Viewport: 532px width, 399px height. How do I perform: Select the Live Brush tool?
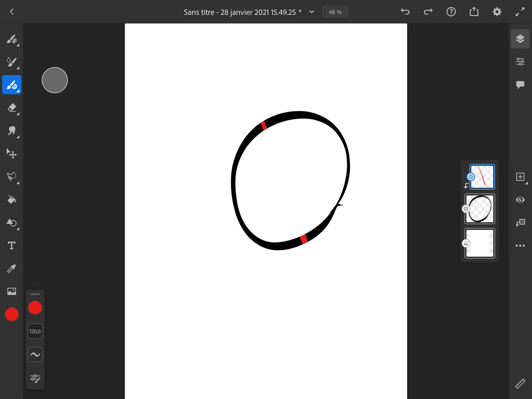tap(11, 62)
